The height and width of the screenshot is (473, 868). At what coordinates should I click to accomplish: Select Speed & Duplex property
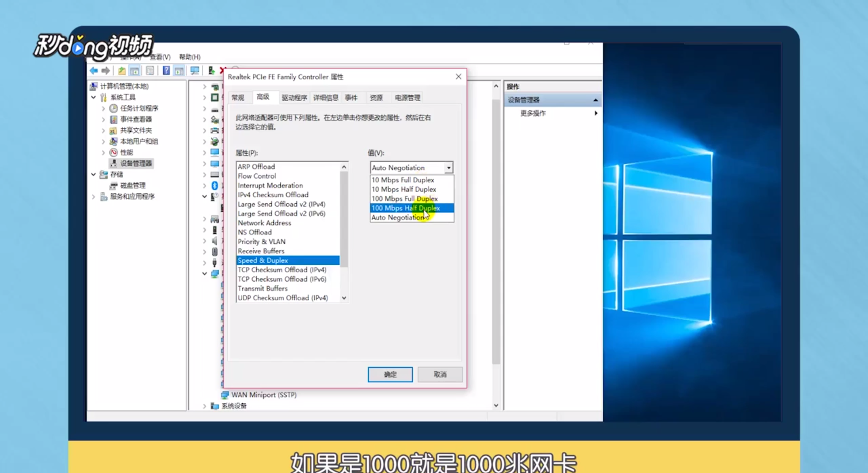click(x=288, y=260)
